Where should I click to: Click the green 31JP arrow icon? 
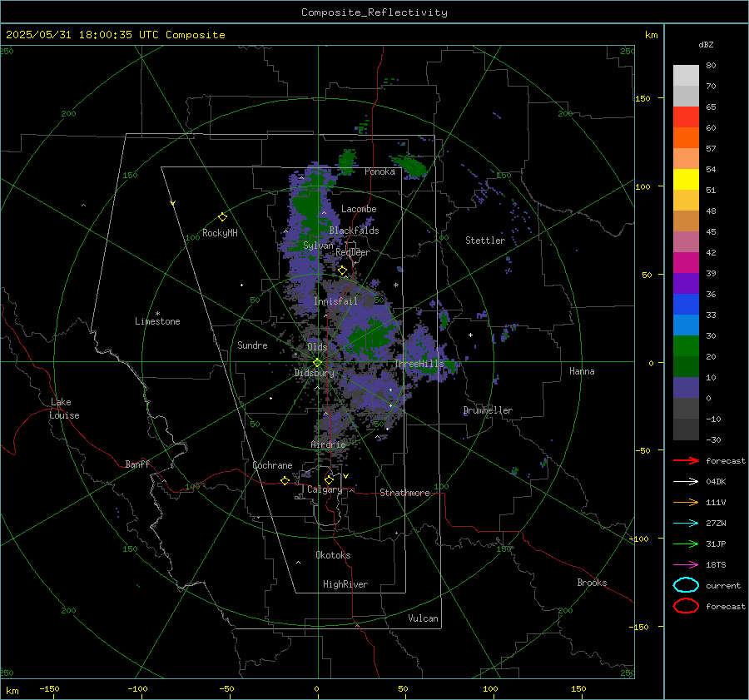coord(686,544)
